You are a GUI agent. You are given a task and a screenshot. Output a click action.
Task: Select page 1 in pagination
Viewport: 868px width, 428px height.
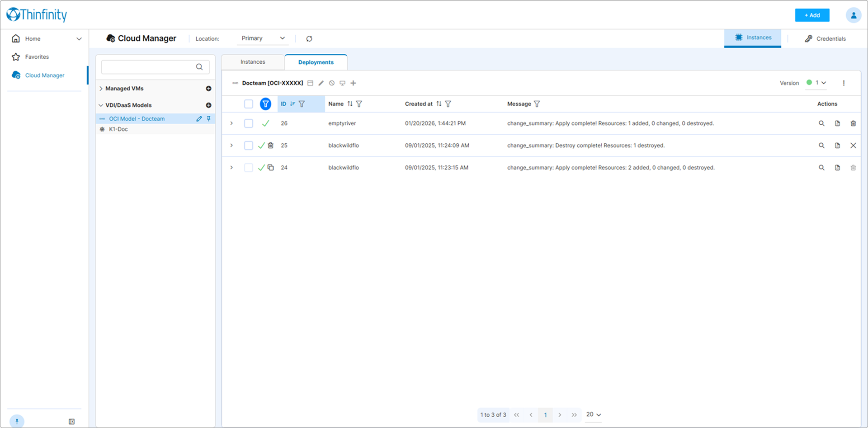click(545, 415)
